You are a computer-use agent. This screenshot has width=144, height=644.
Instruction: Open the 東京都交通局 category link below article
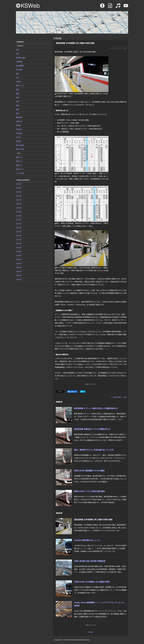click(117, 397)
